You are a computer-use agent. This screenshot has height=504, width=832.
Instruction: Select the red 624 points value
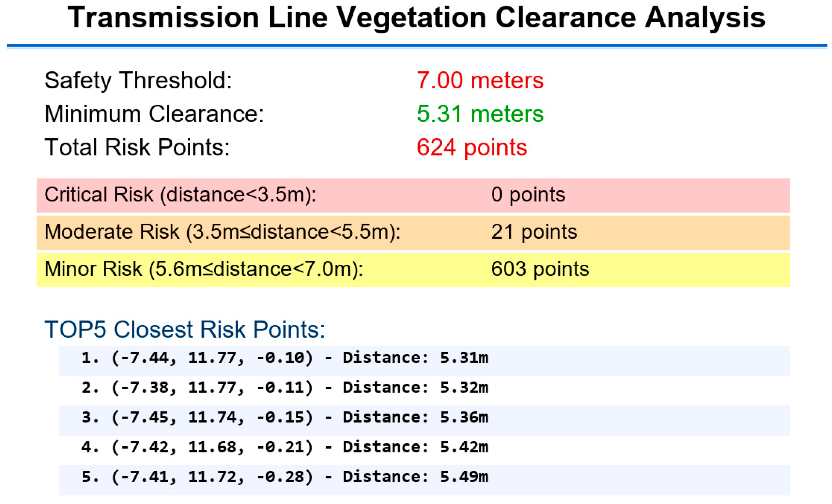(472, 147)
